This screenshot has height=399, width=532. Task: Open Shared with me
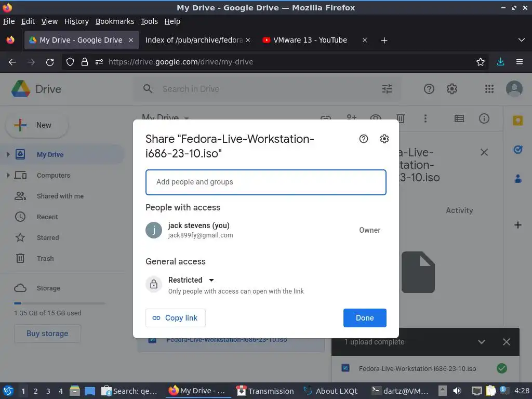(x=60, y=196)
